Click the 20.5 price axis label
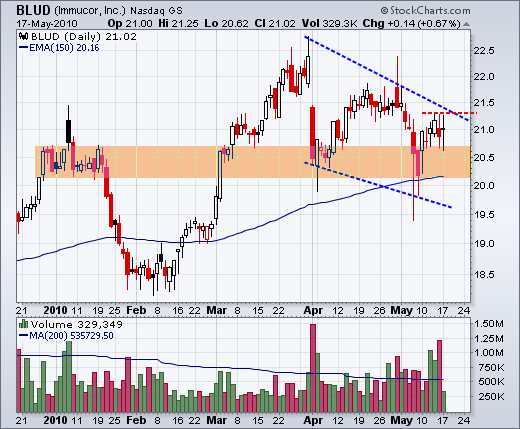Screen dimensions: 520x429 pyautogui.click(x=484, y=157)
